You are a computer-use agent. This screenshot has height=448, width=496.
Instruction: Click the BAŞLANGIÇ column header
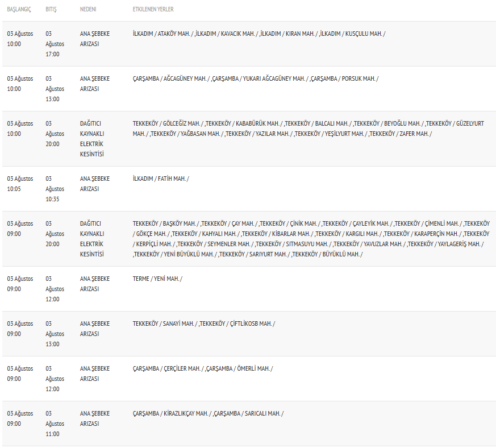click(19, 10)
